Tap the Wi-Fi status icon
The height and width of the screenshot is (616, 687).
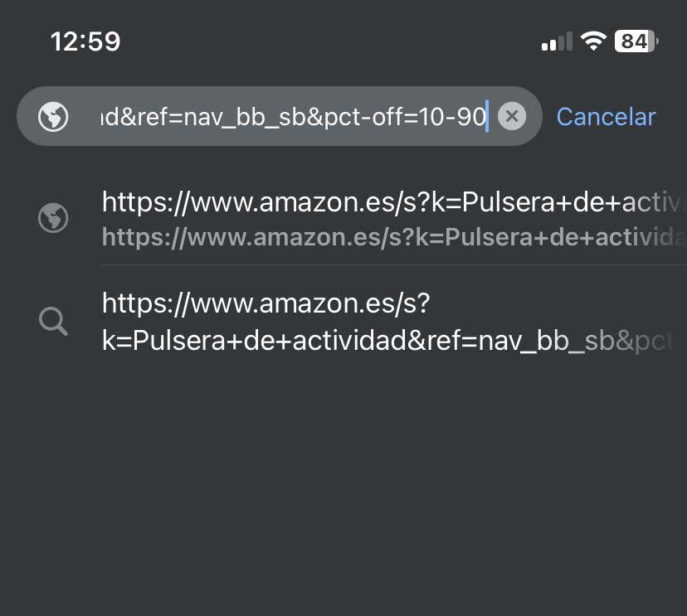click(593, 41)
